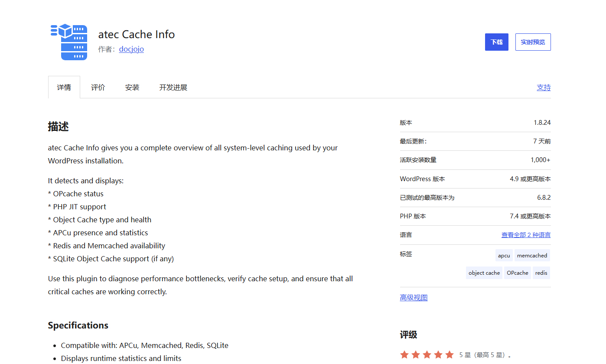Select the apcu tag
This screenshot has width=606, height=364.
click(x=504, y=255)
